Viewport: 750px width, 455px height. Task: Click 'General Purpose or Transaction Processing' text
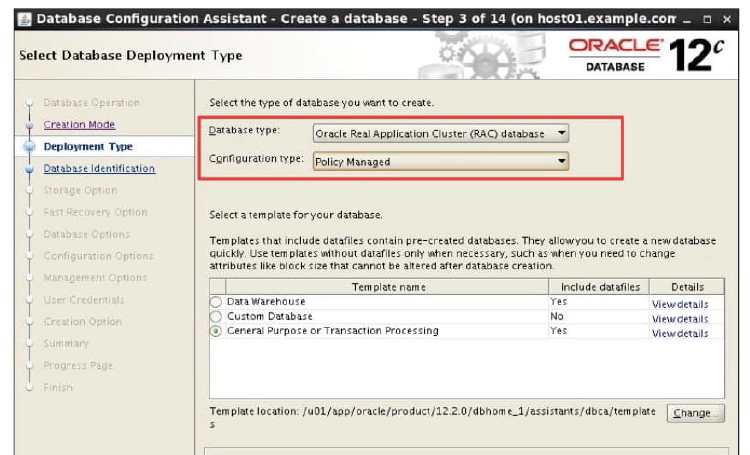[332, 331]
